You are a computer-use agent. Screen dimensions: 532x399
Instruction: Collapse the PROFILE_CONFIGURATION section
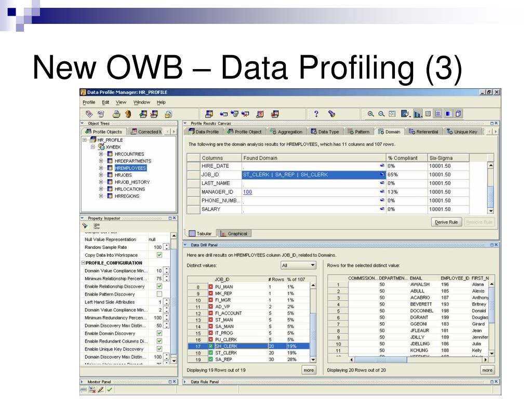coord(83,263)
